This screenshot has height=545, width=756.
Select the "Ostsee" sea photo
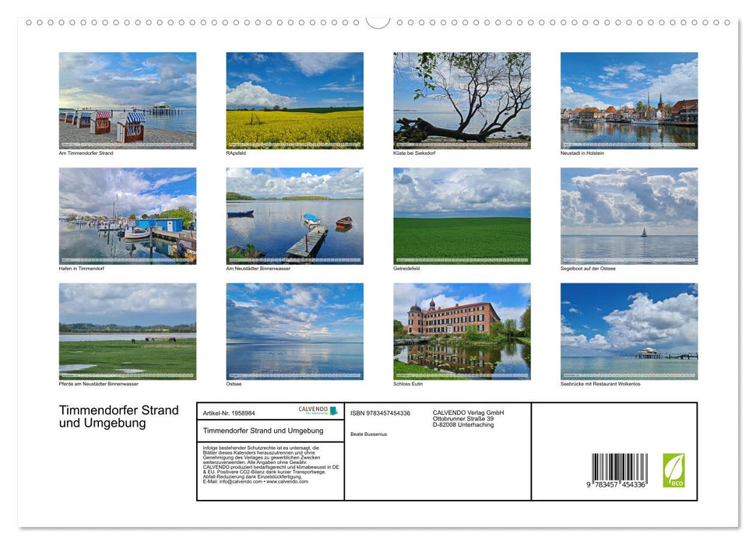294,331
